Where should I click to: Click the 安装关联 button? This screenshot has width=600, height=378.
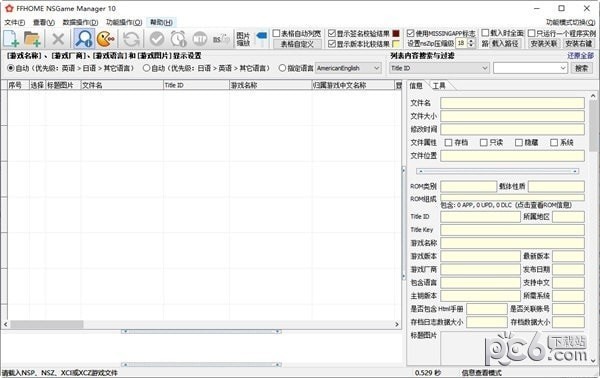pyautogui.click(x=544, y=44)
